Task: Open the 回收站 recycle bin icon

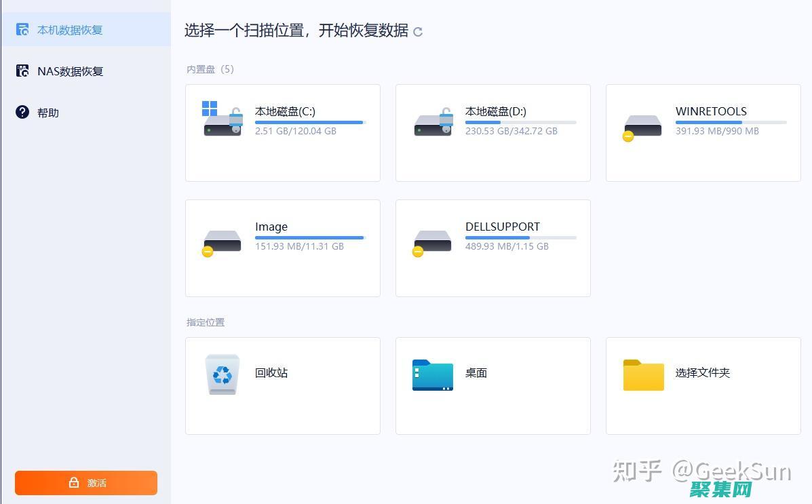Action: click(x=222, y=372)
